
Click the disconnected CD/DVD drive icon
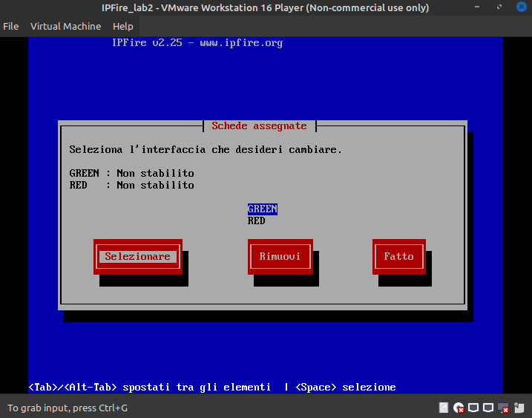pos(459,408)
